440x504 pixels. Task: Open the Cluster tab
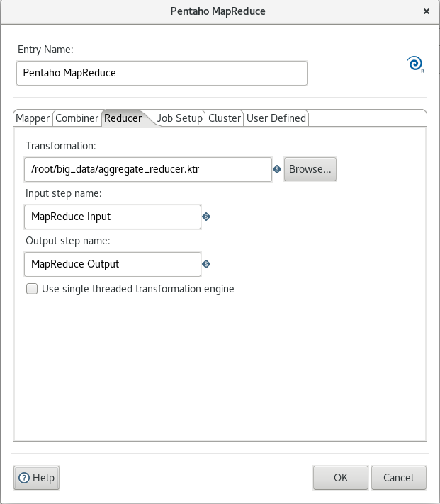click(x=225, y=118)
